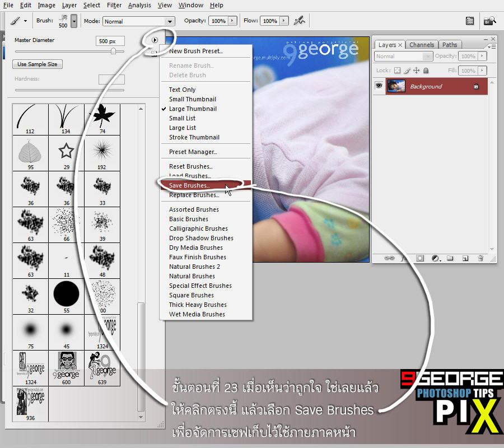Choose the 9george face brush 600
Image resolution: width=504 pixels, height=448 pixels.
tap(66, 368)
